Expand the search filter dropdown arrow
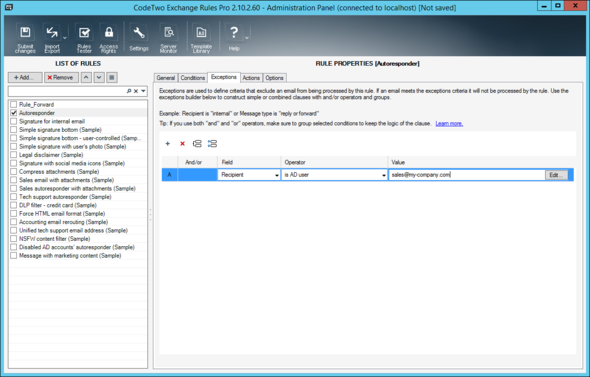 click(x=143, y=91)
